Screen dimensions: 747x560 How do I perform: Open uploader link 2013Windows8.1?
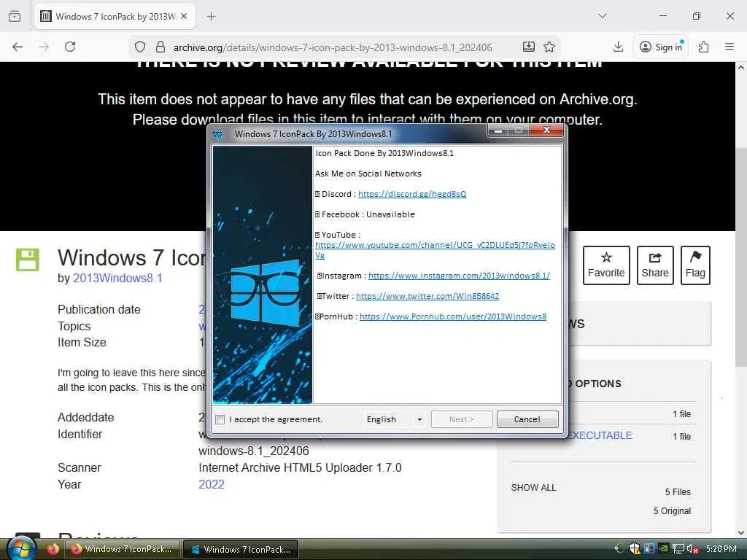117,278
